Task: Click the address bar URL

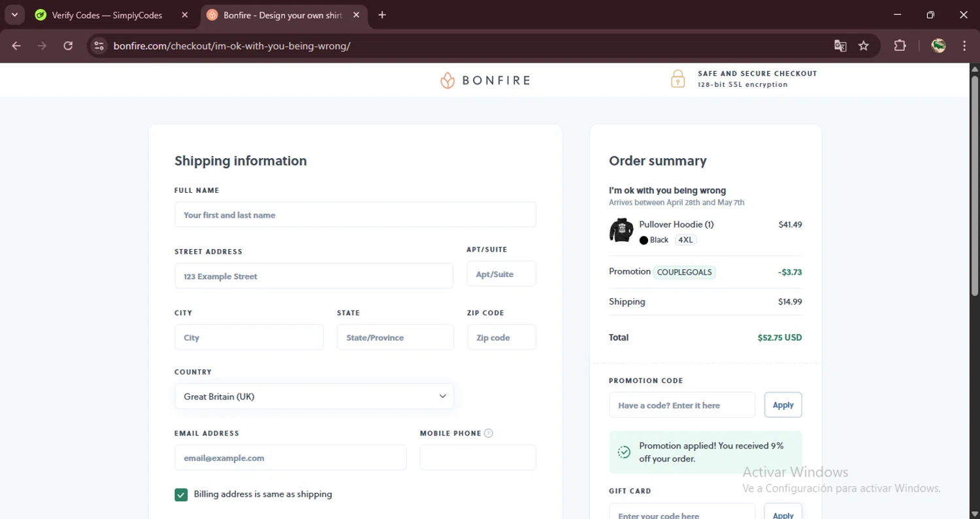Action: coord(232,46)
